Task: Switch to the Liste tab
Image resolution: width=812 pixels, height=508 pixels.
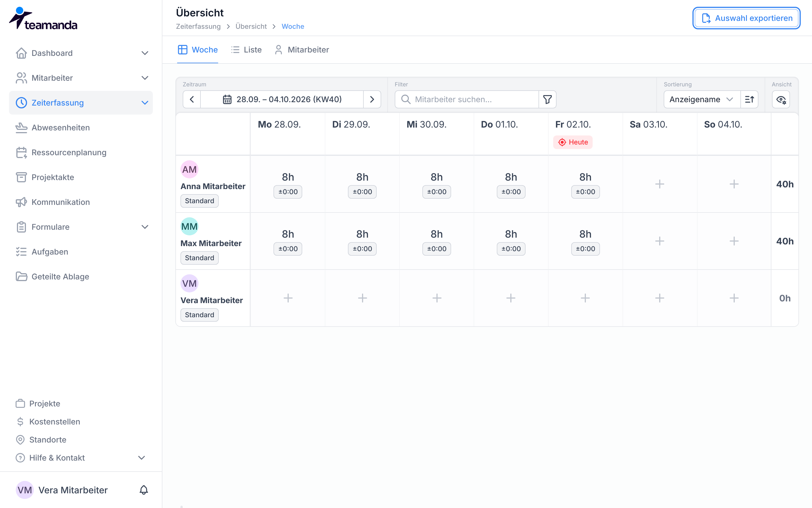Action: [x=246, y=50]
